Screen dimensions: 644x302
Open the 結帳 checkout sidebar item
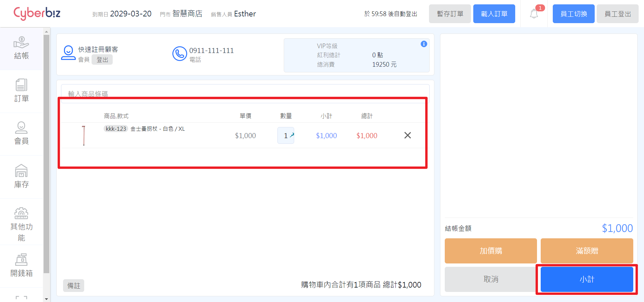pyautogui.click(x=21, y=49)
